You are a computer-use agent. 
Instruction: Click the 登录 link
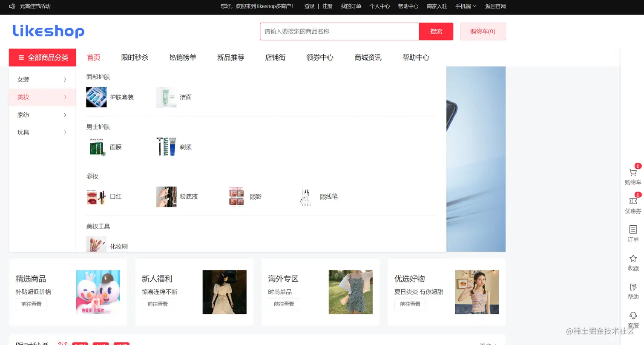[x=310, y=6]
